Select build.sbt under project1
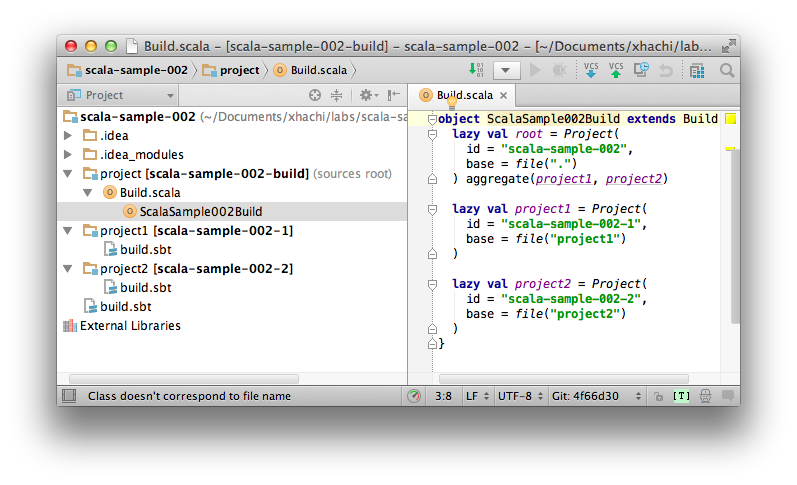This screenshot has width=797, height=485. [x=138, y=250]
